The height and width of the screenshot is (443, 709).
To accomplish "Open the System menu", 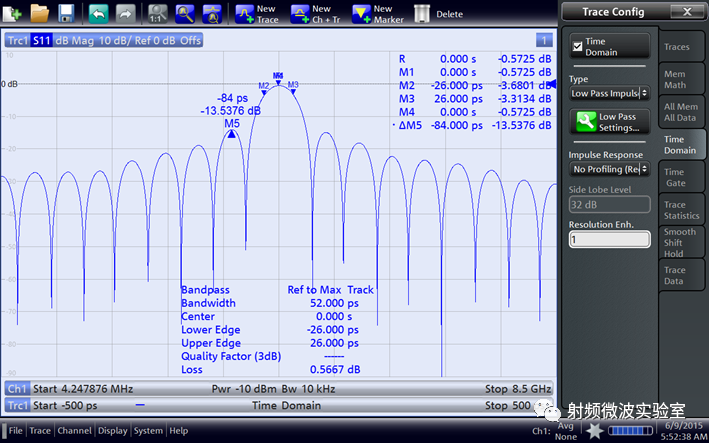I will click(x=148, y=430).
